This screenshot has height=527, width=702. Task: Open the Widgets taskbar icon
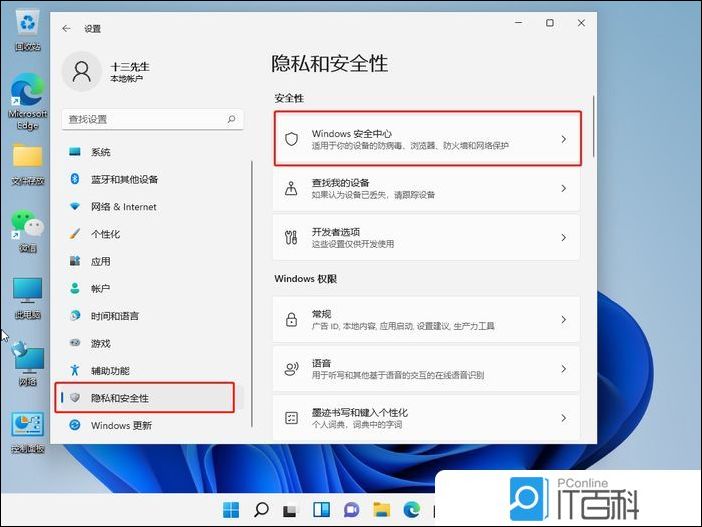pyautogui.click(x=321, y=510)
